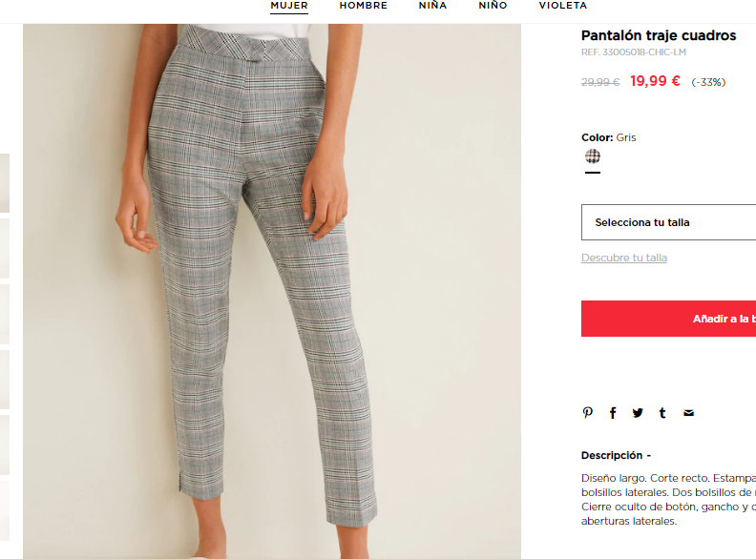Select the first side thumbnail image
The width and height of the screenshot is (756, 559).
click(5, 183)
